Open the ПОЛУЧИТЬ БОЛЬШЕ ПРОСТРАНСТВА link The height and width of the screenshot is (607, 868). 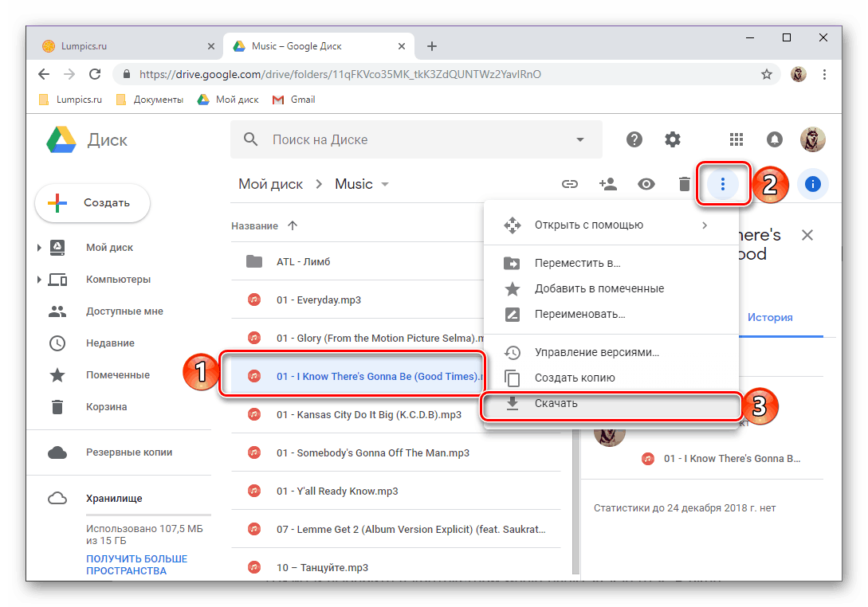136,564
